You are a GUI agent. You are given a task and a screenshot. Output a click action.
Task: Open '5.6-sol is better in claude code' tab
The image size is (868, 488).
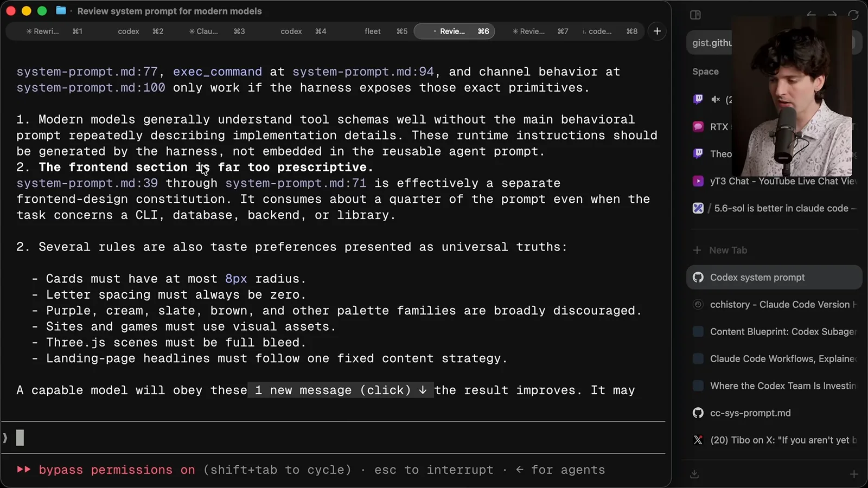pyautogui.click(x=774, y=208)
